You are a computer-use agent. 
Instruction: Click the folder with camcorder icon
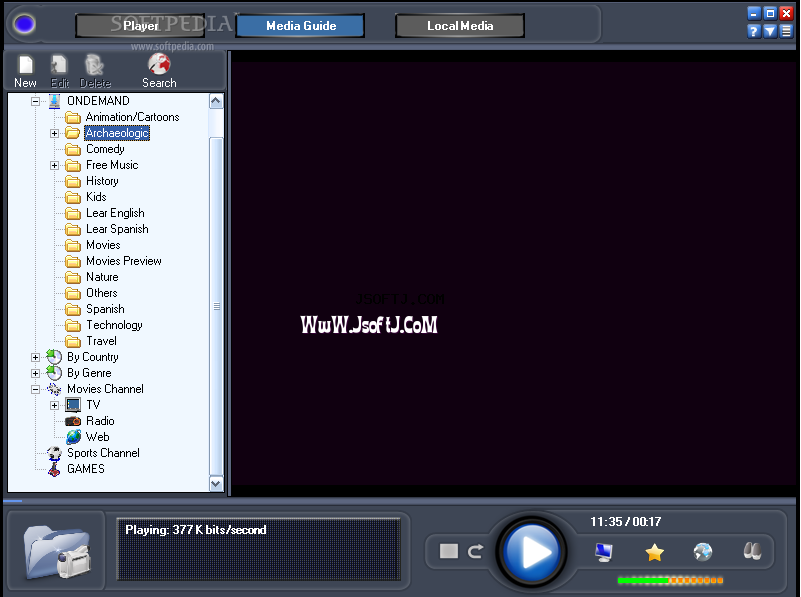(x=57, y=552)
